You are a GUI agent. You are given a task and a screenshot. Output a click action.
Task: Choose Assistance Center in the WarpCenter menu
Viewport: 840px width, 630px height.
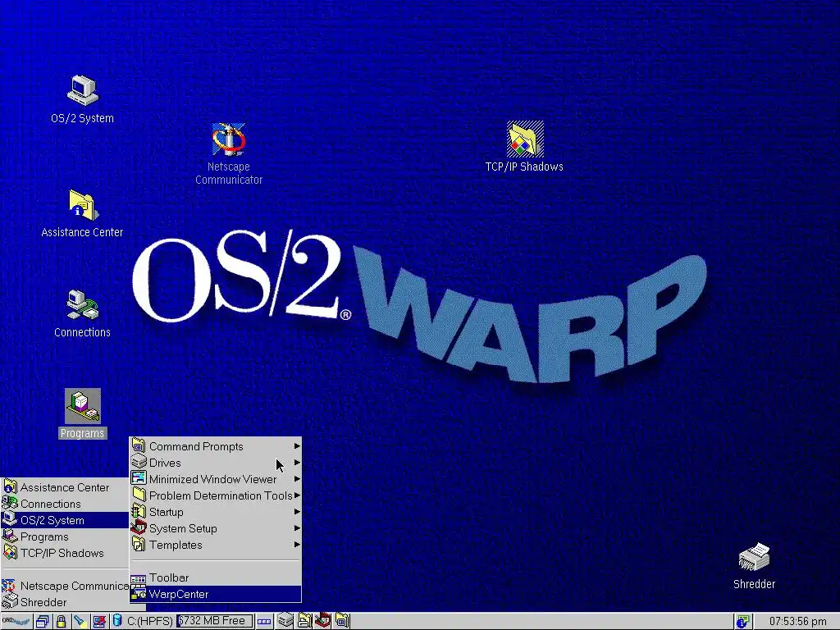[x=65, y=487]
